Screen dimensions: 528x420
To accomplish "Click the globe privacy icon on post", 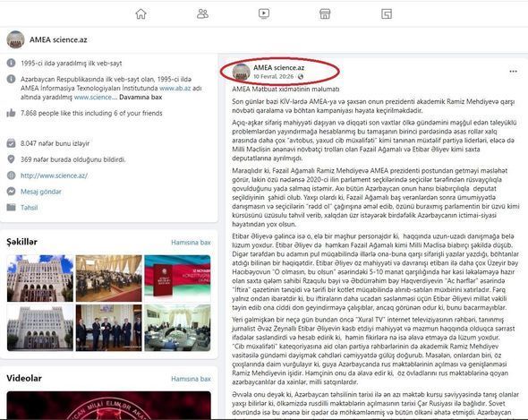I will point(301,76).
